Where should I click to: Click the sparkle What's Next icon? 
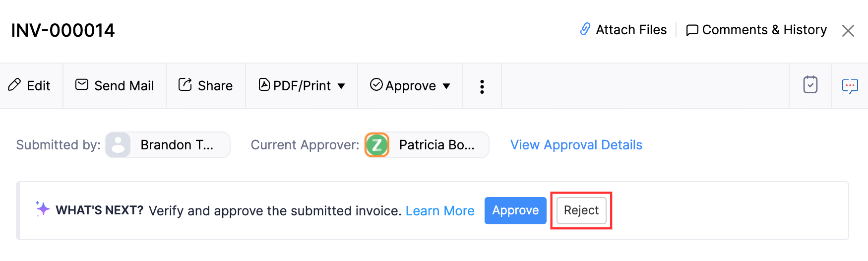coord(43,209)
